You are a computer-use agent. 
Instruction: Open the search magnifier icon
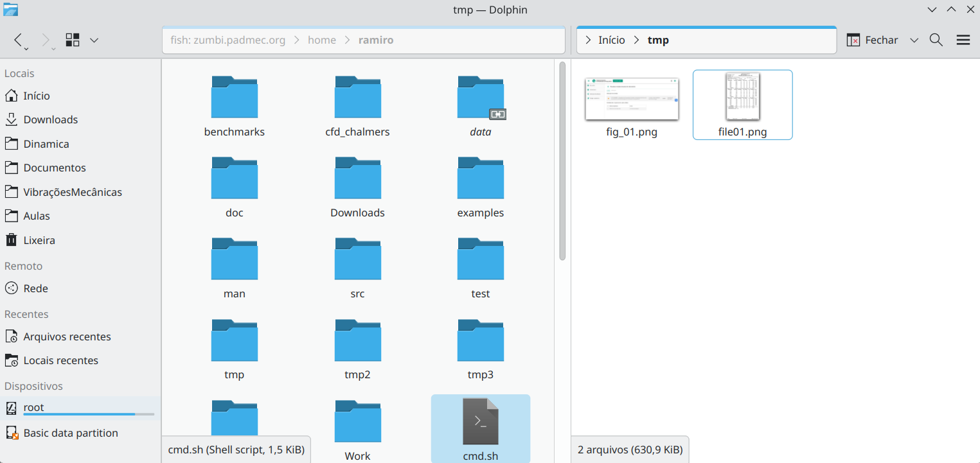coord(936,40)
